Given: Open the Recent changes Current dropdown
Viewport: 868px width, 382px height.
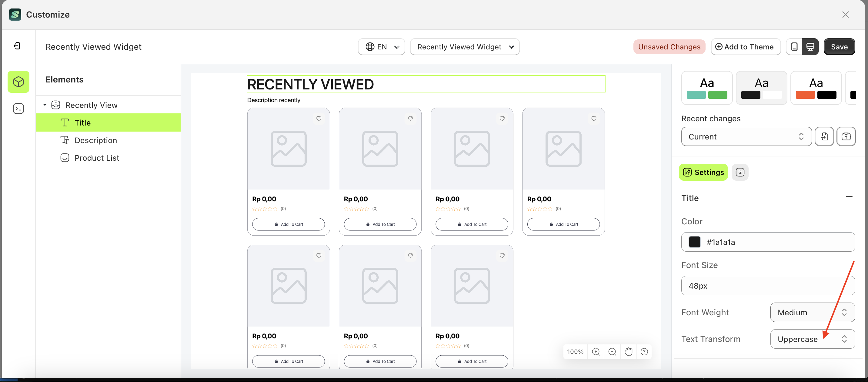Looking at the screenshot, I should click(746, 136).
